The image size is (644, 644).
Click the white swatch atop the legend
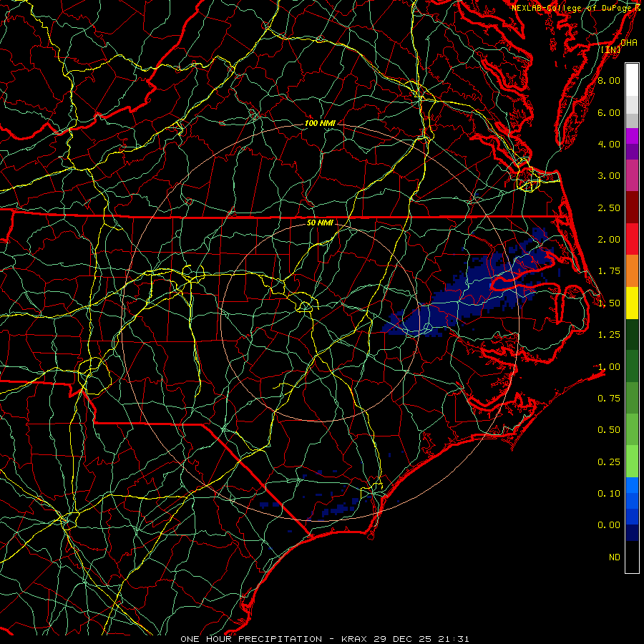coord(632,80)
